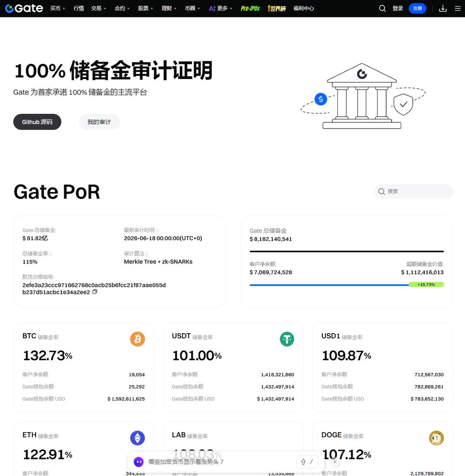The height and width of the screenshot is (476, 465).
Task: Click the $81.82亿 total reserve value
Action: click(x=35, y=238)
